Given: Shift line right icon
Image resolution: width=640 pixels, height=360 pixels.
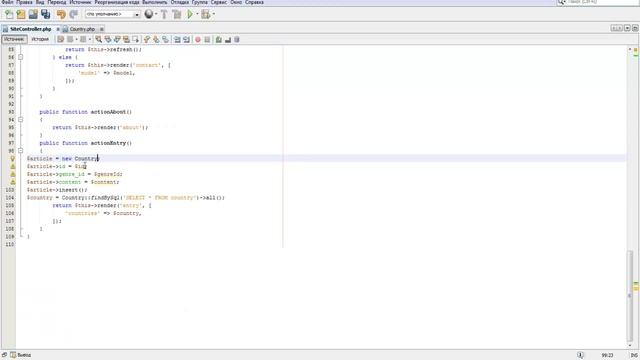Looking at the screenshot, I should click(187, 40).
